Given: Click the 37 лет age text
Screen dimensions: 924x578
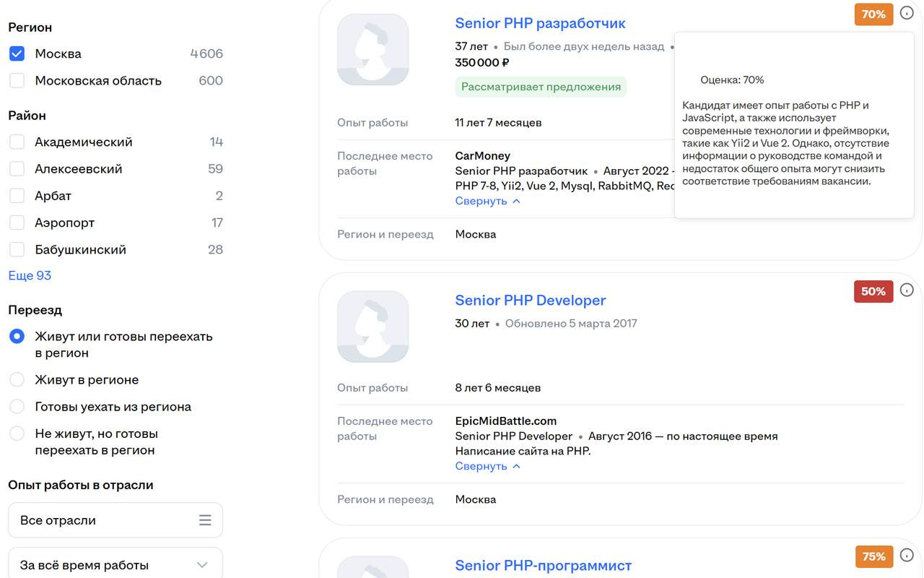Looking at the screenshot, I should pyautogui.click(x=472, y=46).
